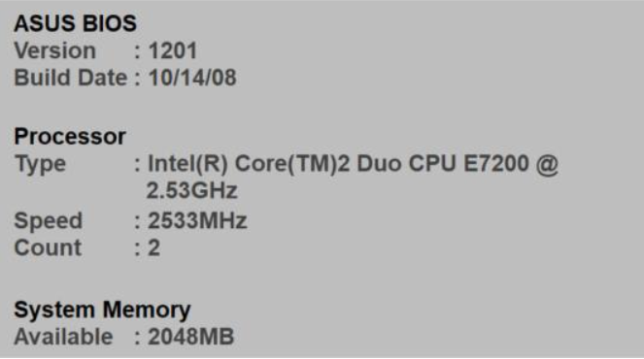Select the Build Date label
Image resolution: width=644 pixels, height=359 pixels.
tap(71, 78)
